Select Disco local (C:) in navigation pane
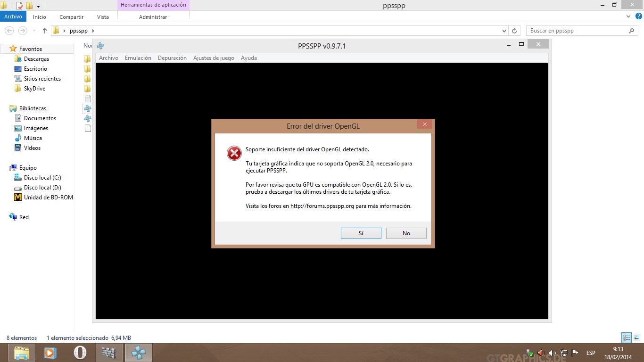 click(42, 178)
